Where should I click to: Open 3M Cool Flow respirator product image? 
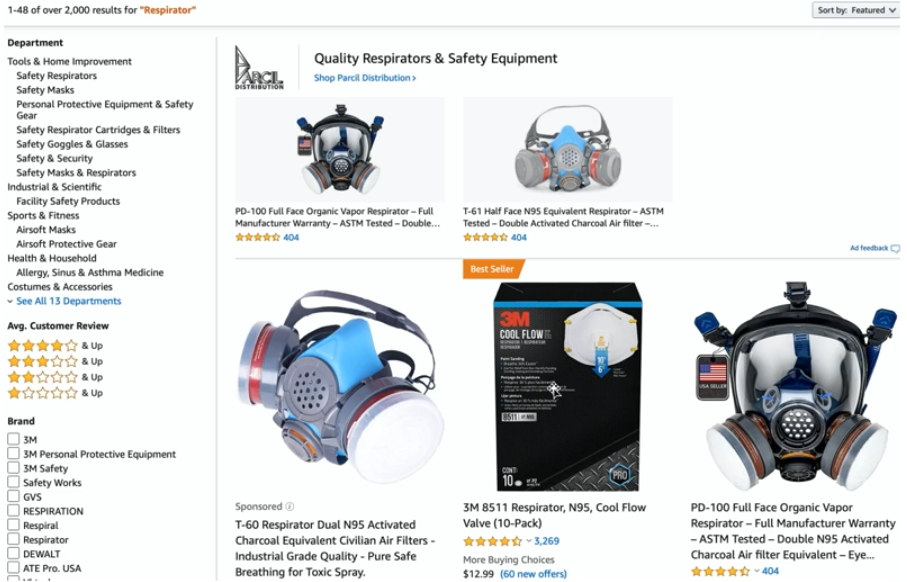[x=567, y=387]
